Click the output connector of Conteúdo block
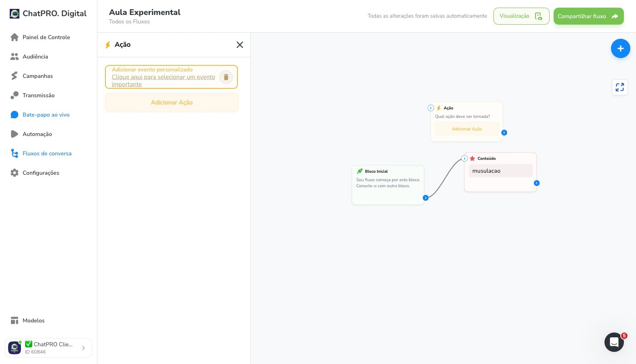 (x=537, y=183)
